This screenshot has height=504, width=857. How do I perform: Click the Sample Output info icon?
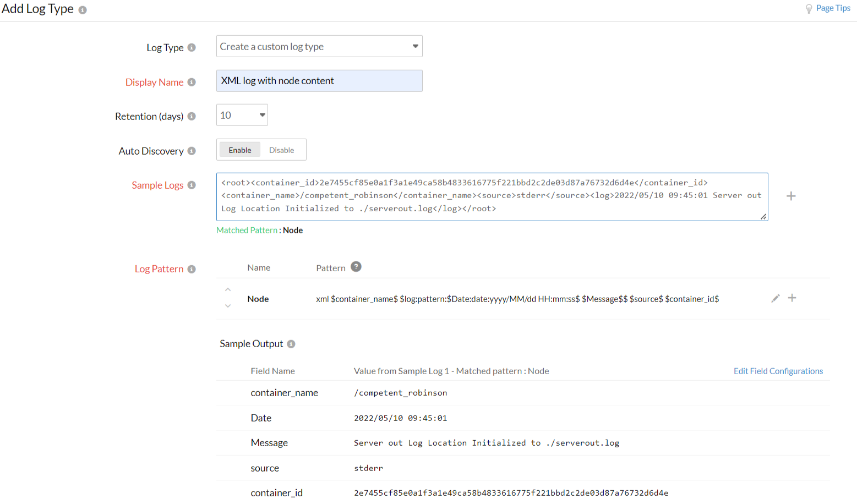pyautogui.click(x=291, y=344)
